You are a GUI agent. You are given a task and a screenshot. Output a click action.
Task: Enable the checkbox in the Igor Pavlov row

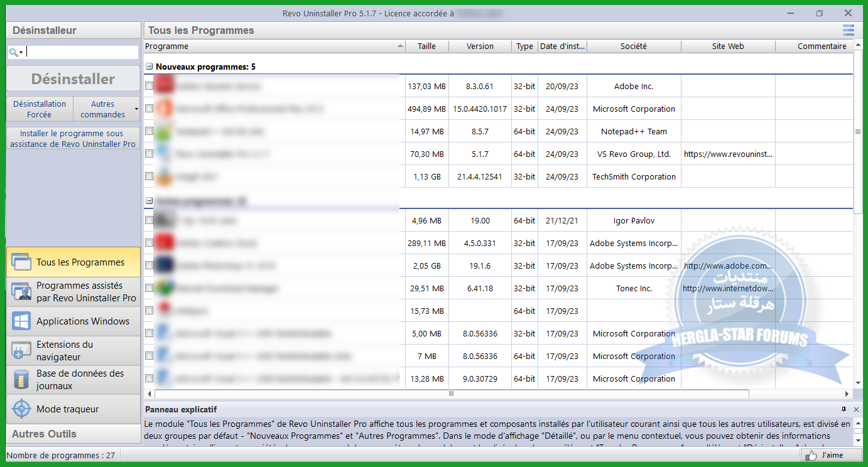149,220
